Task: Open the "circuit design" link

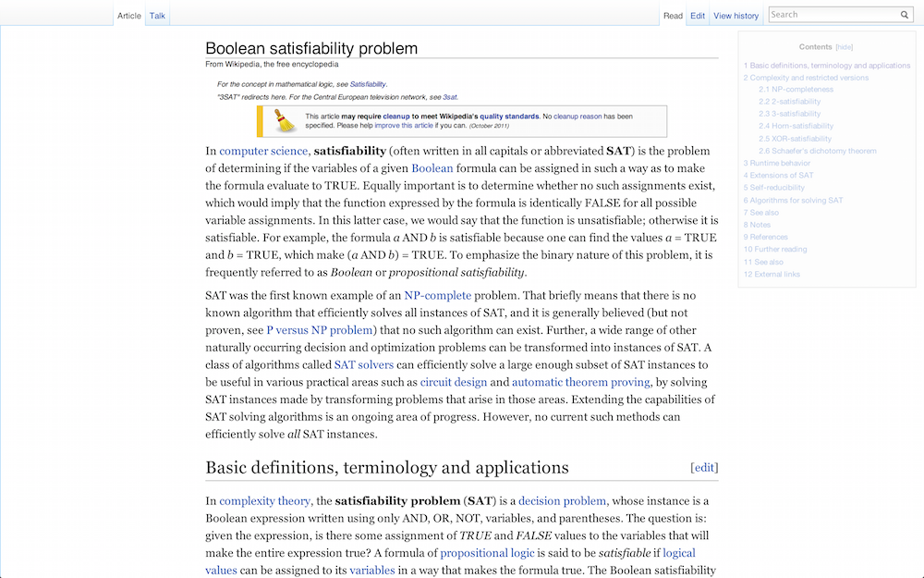Action: (x=454, y=381)
